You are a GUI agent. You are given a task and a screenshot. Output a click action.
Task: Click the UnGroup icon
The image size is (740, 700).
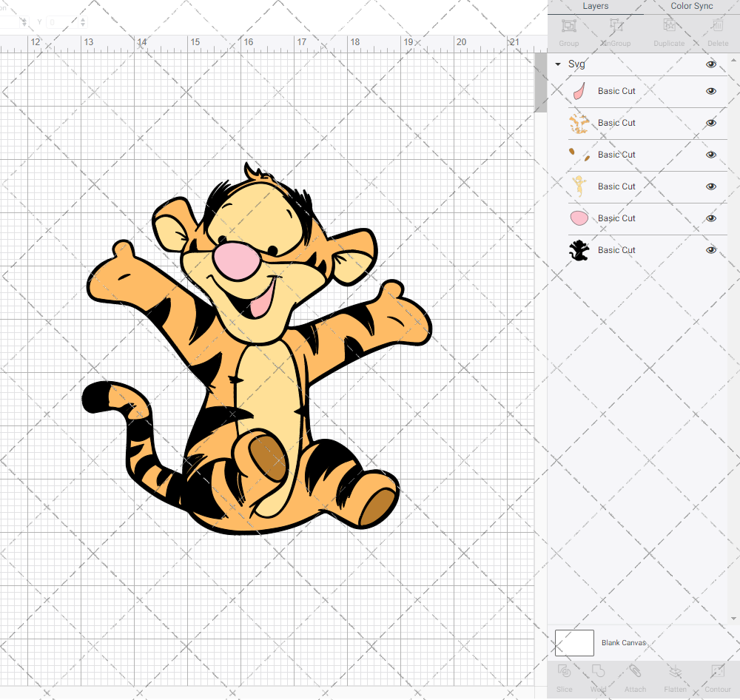click(x=616, y=27)
